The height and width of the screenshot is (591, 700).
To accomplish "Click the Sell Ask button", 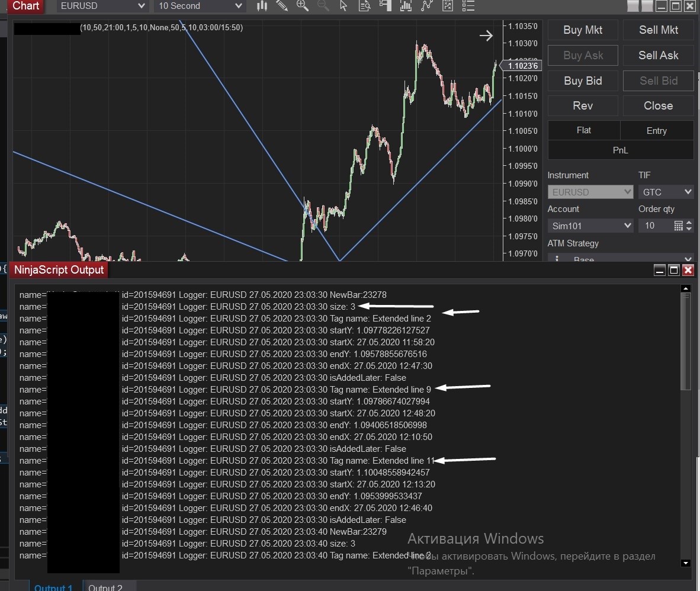I will pyautogui.click(x=658, y=55).
